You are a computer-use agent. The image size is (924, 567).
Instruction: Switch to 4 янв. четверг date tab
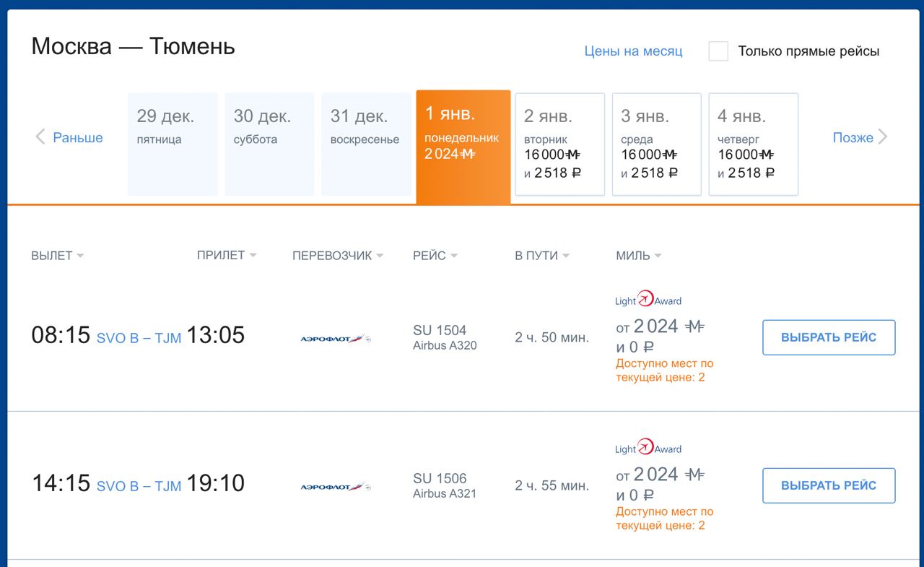click(x=753, y=144)
